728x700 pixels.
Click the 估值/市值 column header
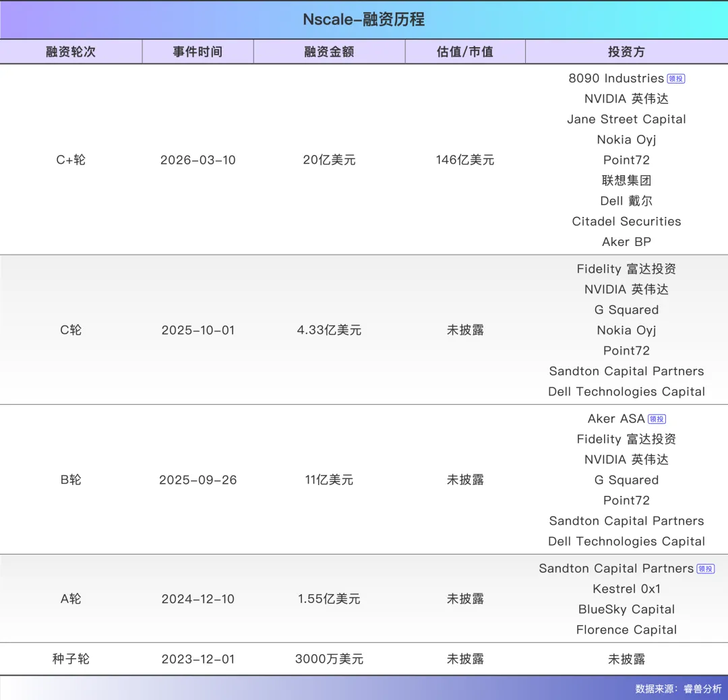tap(464, 51)
